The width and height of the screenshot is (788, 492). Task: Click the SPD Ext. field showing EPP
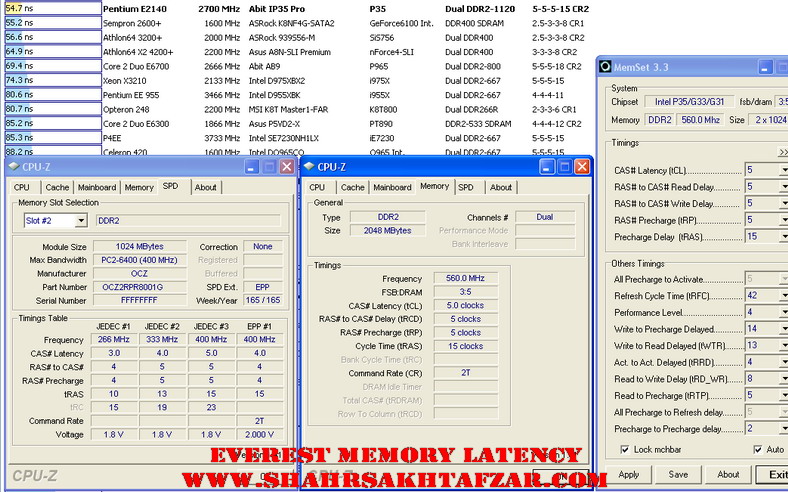[262, 287]
